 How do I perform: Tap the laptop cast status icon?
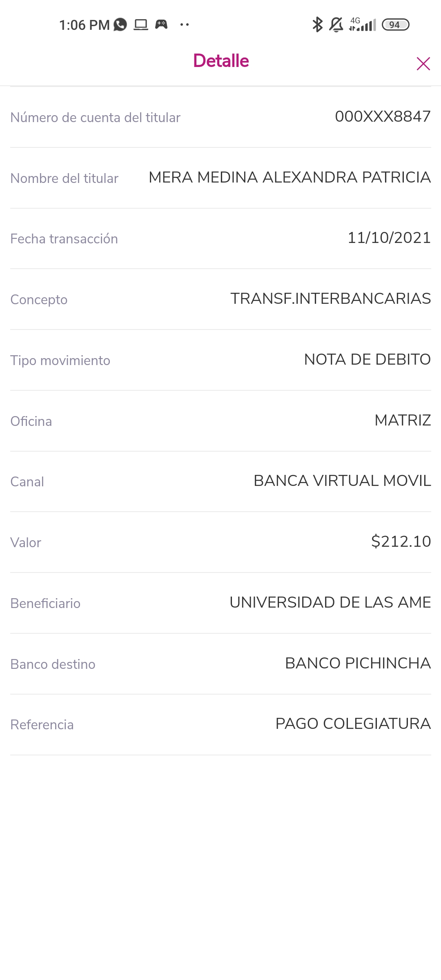(x=141, y=24)
